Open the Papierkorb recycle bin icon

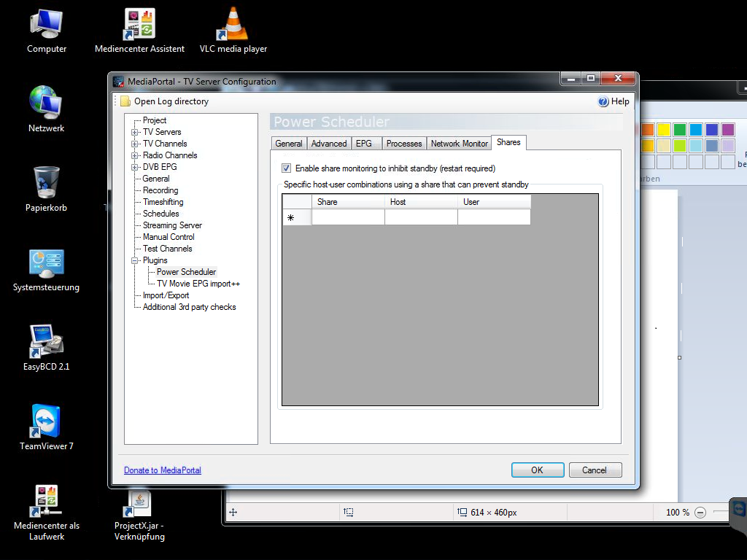pyautogui.click(x=46, y=183)
